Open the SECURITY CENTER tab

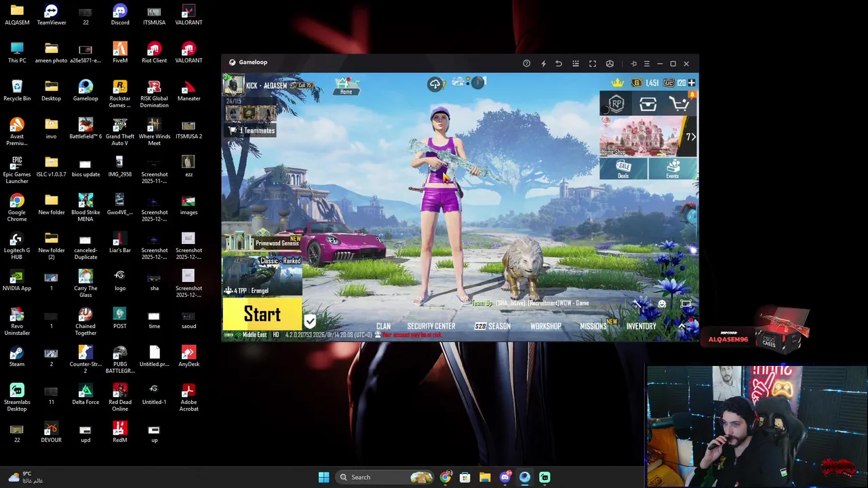pos(431,326)
